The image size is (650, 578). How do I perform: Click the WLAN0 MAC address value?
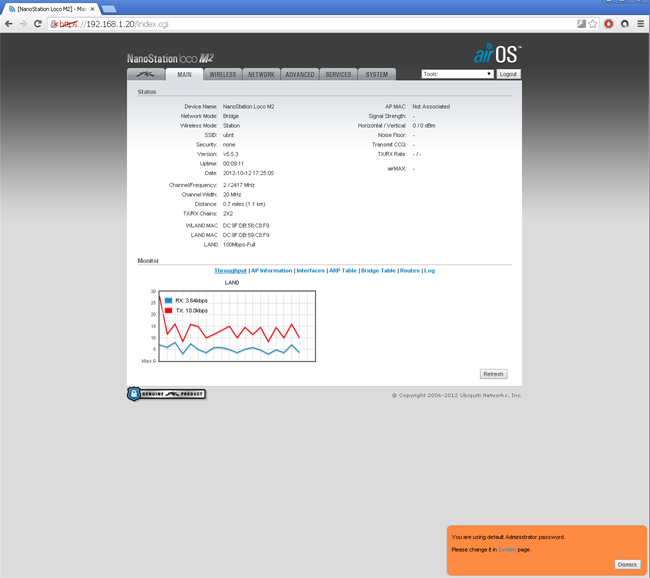tap(246, 226)
